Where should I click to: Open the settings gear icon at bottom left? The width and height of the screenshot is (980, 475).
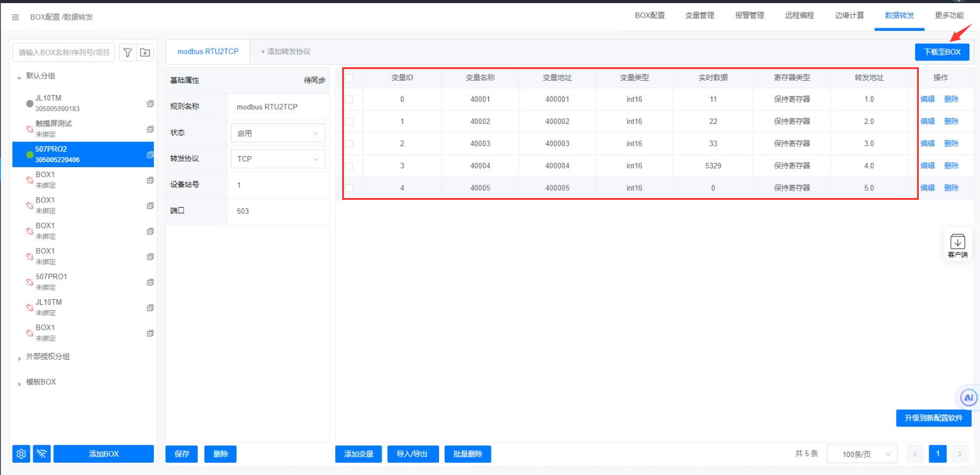click(22, 454)
